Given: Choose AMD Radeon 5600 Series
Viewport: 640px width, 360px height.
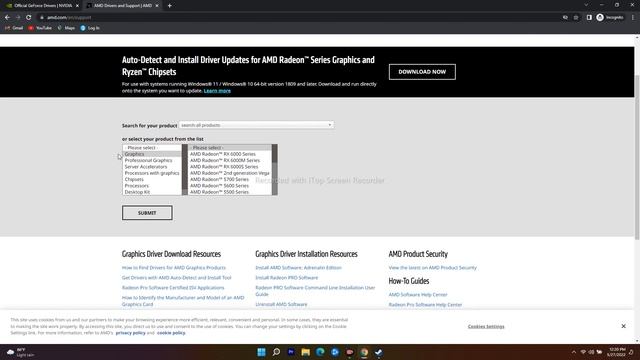Looking at the screenshot, I should tap(230, 186).
